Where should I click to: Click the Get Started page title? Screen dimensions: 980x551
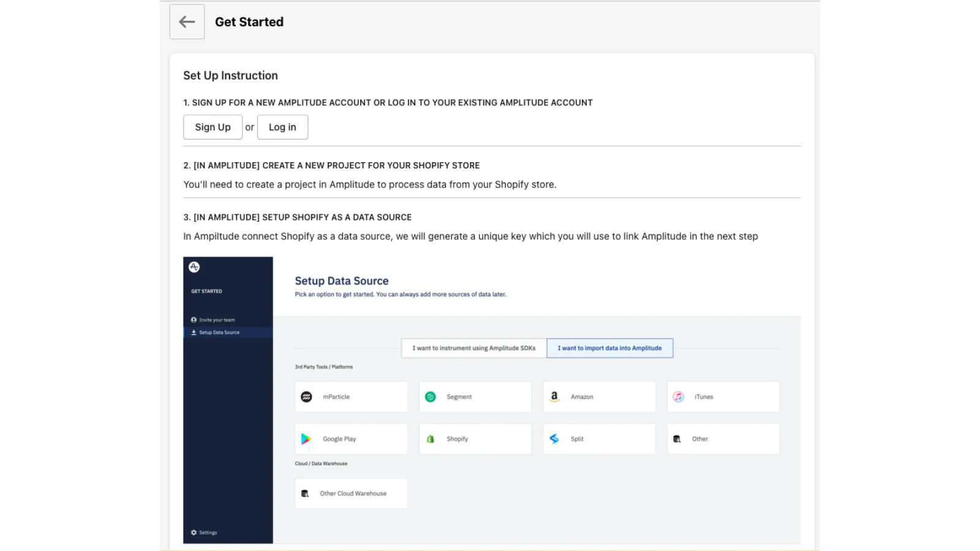tap(249, 22)
